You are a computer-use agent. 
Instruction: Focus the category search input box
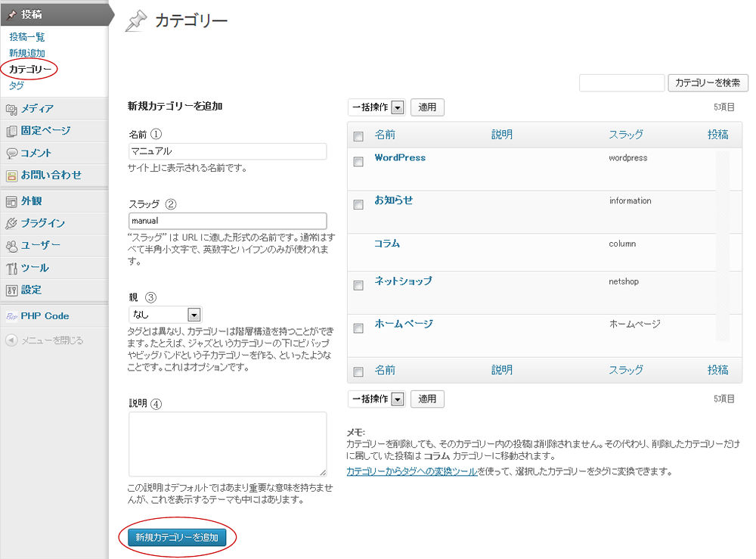(x=622, y=83)
